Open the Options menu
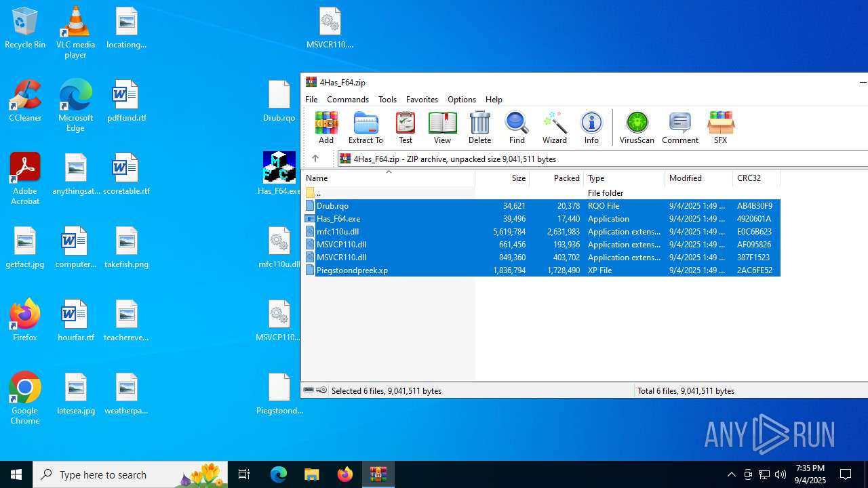 (x=462, y=99)
